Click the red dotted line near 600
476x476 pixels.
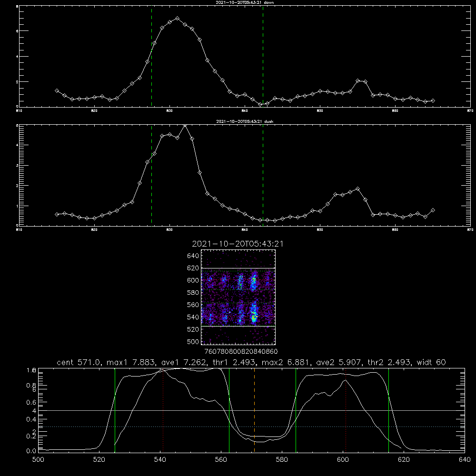(x=346, y=410)
